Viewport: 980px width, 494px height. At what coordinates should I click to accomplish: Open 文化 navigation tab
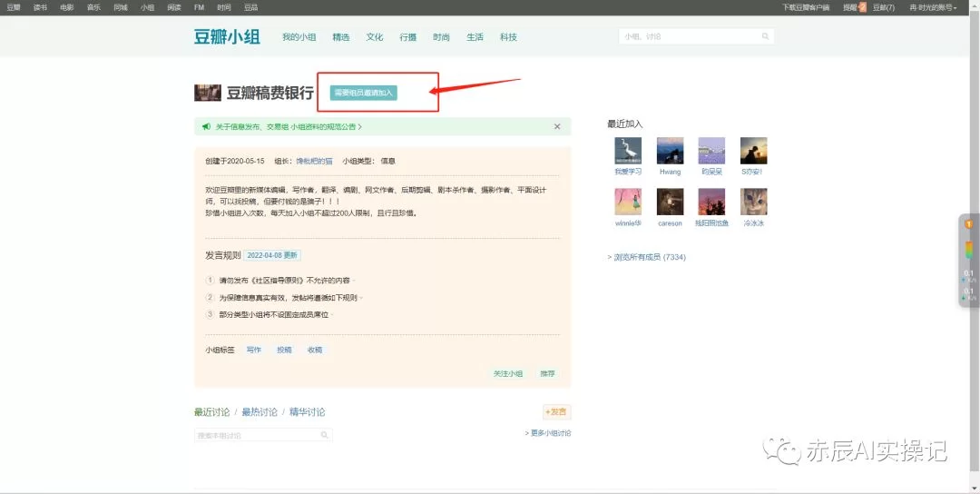(375, 37)
